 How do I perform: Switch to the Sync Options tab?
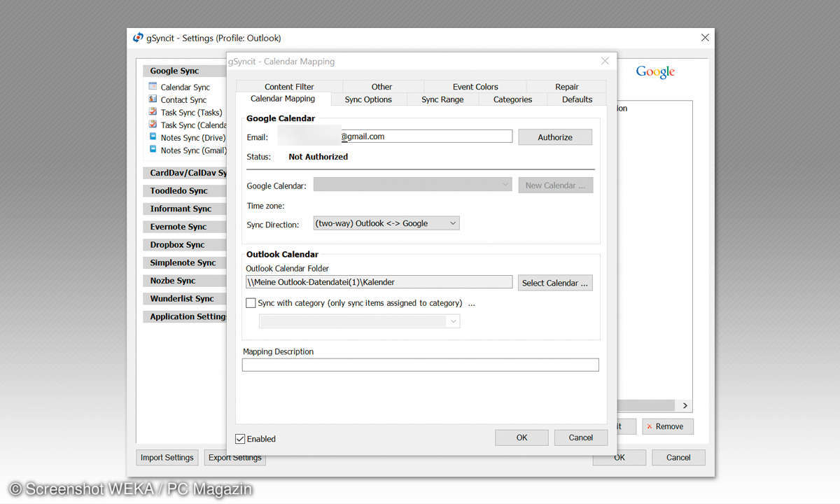[x=368, y=99]
